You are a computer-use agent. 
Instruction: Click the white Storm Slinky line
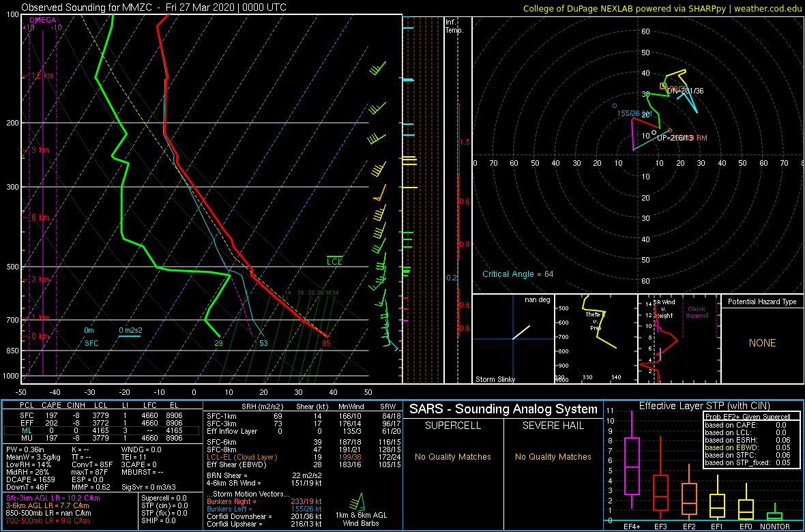[521, 332]
